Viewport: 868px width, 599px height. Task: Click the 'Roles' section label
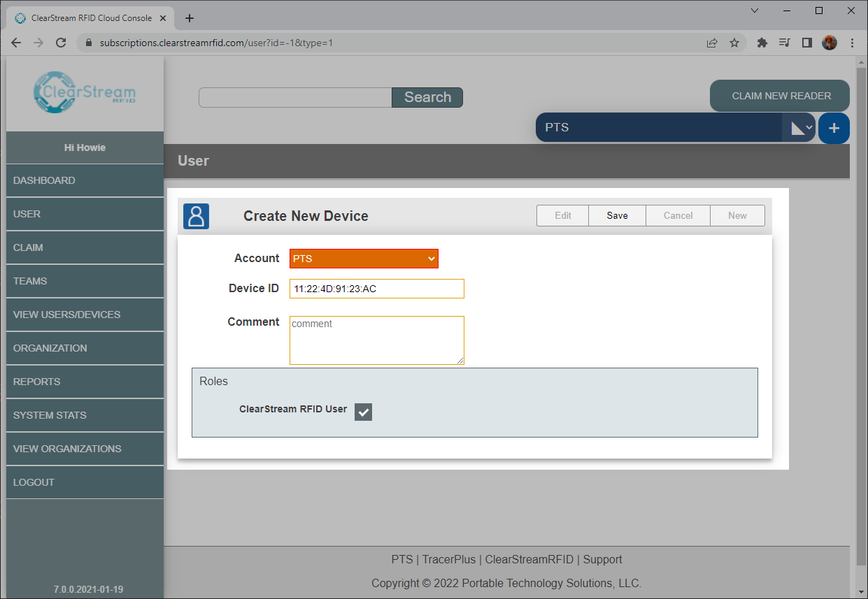[213, 381]
